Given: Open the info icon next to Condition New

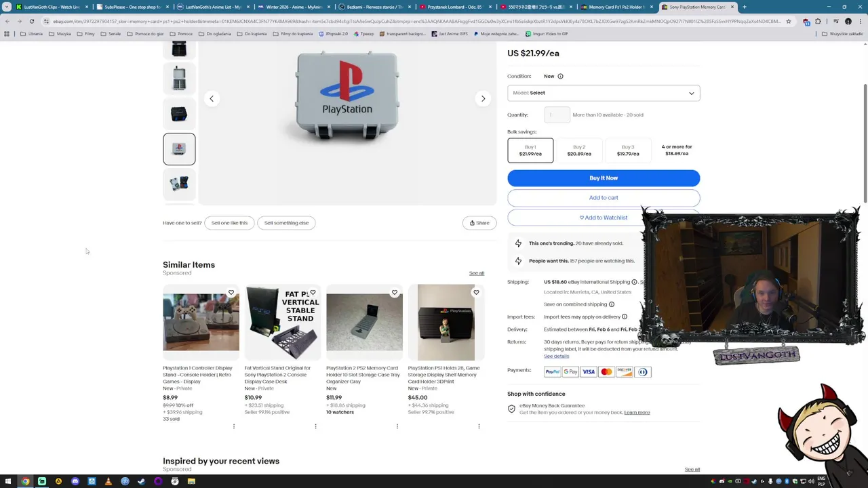Looking at the screenshot, I should point(560,76).
